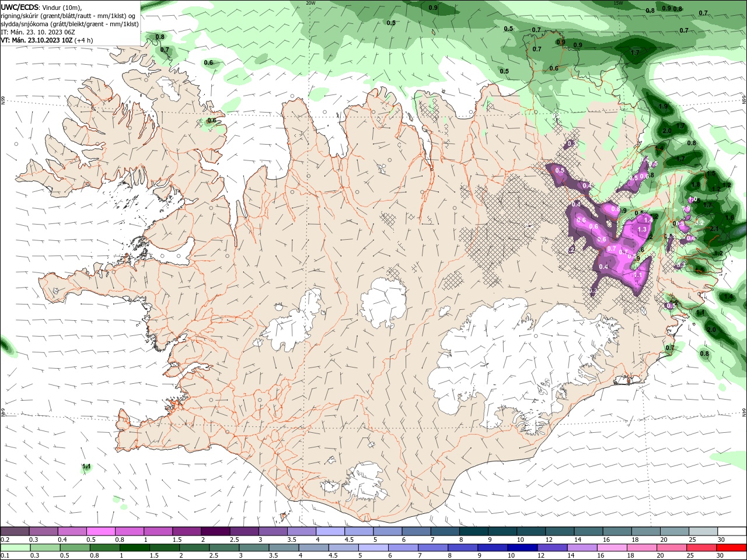Click the '20W' longitude label
This screenshot has height=560, width=747.
310,3
